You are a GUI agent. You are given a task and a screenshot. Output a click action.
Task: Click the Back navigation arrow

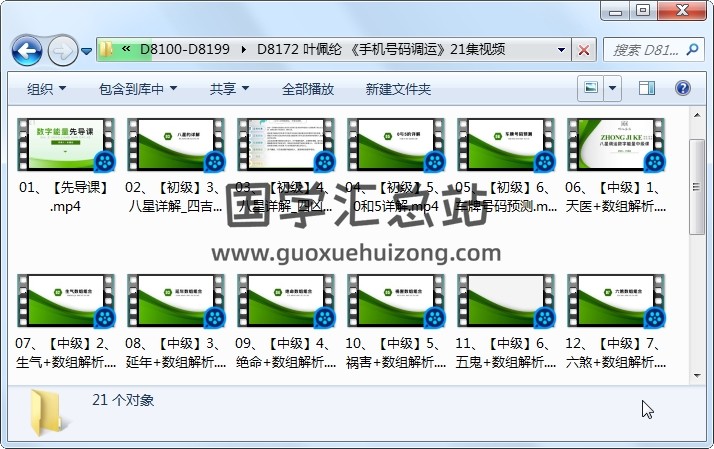click(x=27, y=49)
